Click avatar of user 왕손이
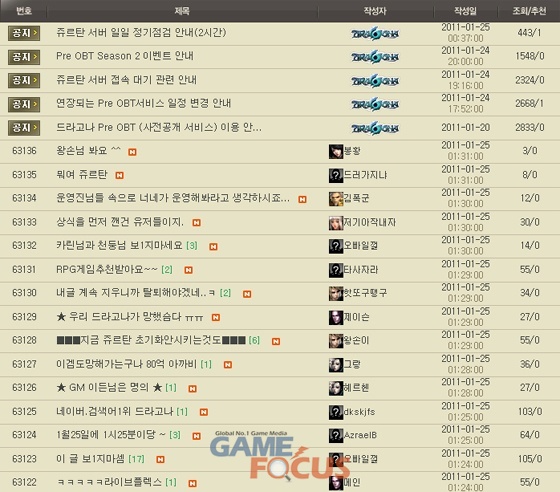Image resolution: width=560 pixels, height=492 pixels. [336, 341]
